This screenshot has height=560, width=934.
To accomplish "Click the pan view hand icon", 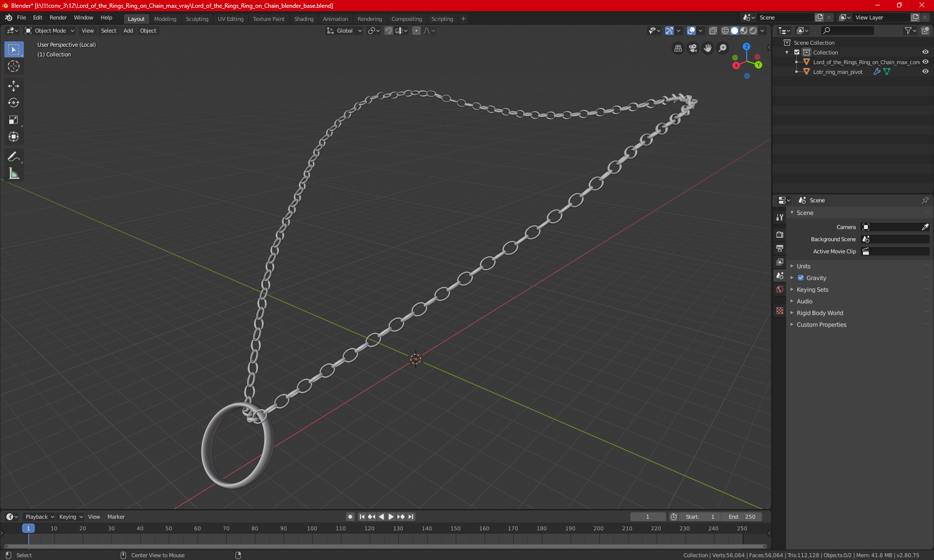I will coord(708,48).
